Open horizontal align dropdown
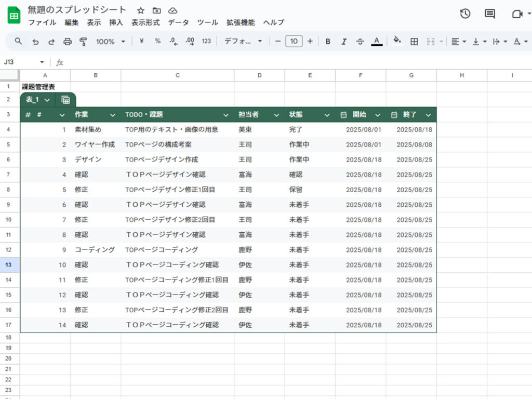 (459, 42)
